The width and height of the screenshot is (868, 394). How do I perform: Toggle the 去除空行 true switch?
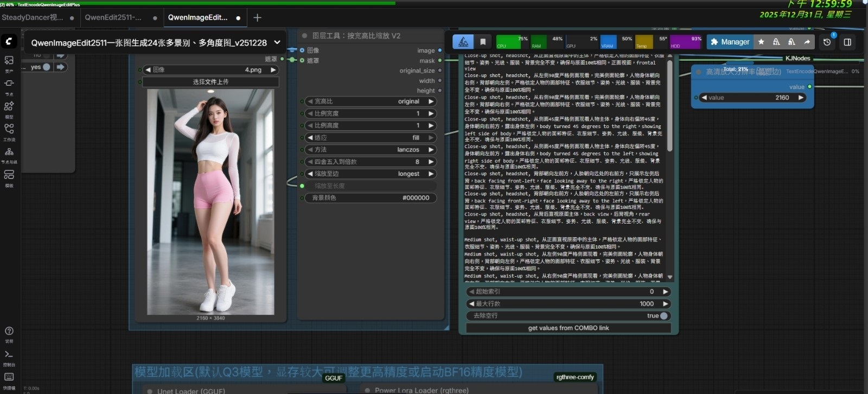point(663,316)
